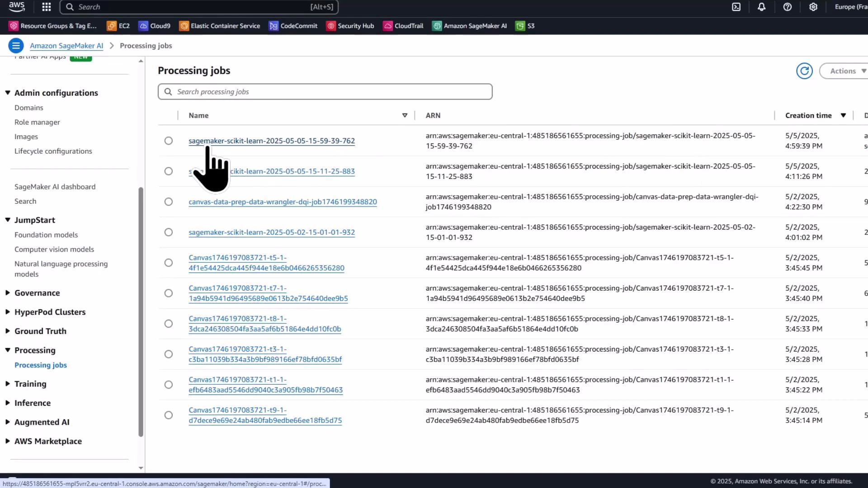The image size is (868, 488).
Task: Open notifications bell
Action: 762,7
